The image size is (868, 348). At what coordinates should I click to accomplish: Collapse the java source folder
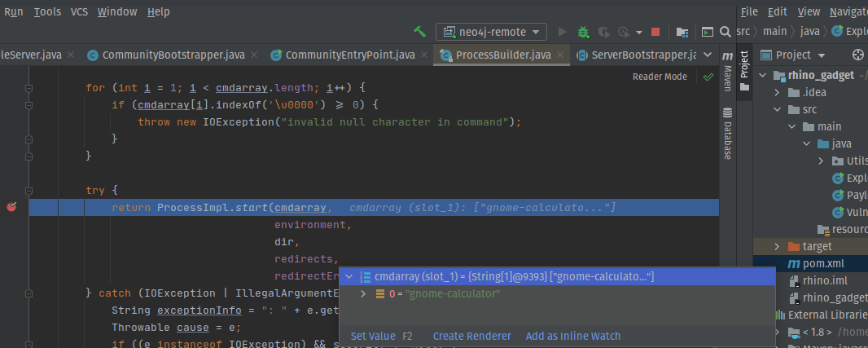coord(807,144)
